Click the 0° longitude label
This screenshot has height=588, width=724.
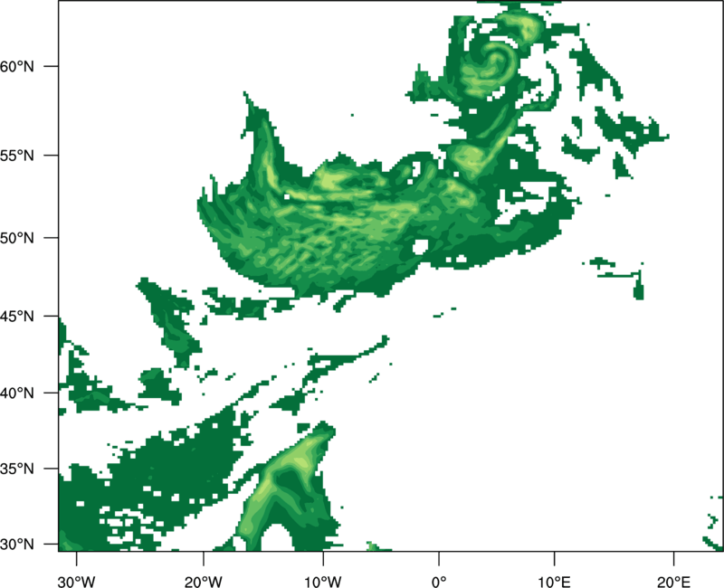pyautogui.click(x=439, y=582)
